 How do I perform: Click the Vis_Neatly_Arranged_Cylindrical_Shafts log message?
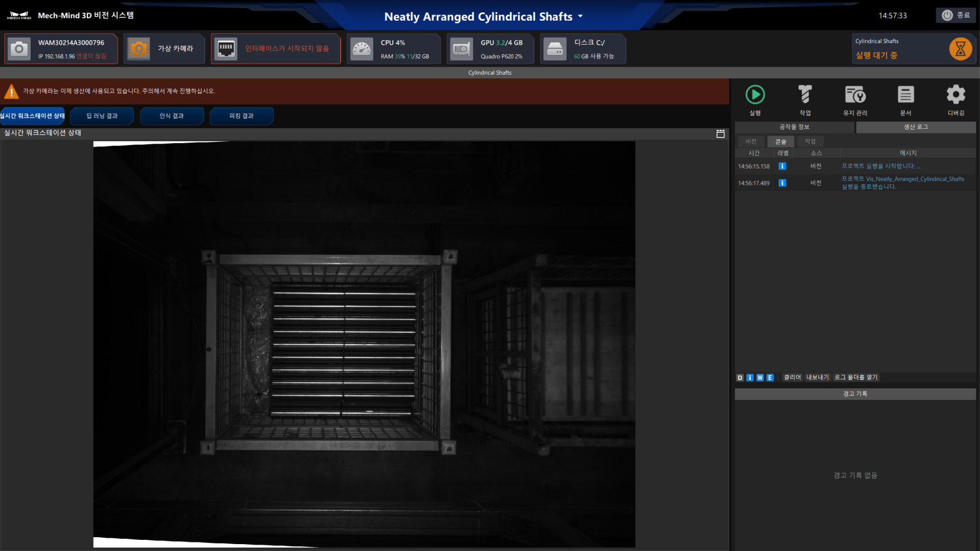point(903,183)
